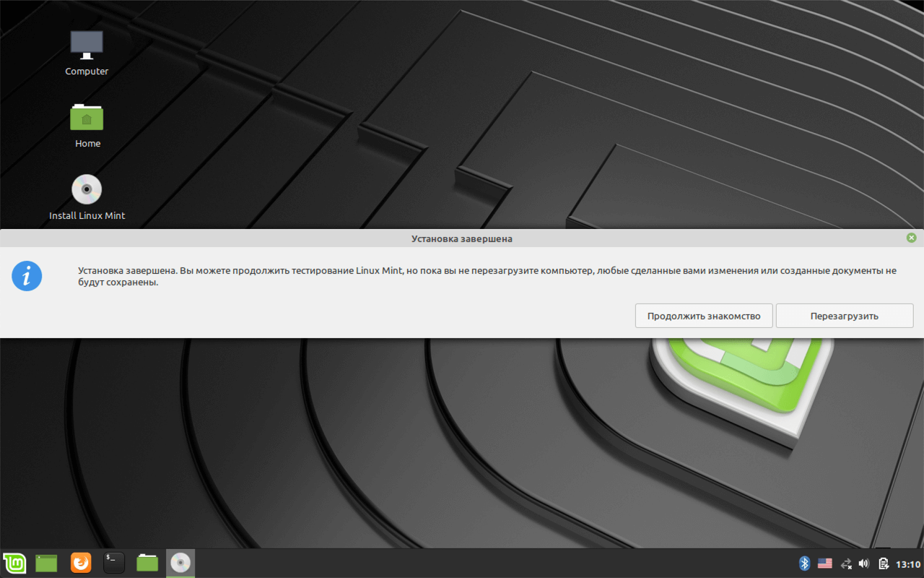The width and height of the screenshot is (924, 578).
Task: Open Files manager from the panel
Action: 147,563
